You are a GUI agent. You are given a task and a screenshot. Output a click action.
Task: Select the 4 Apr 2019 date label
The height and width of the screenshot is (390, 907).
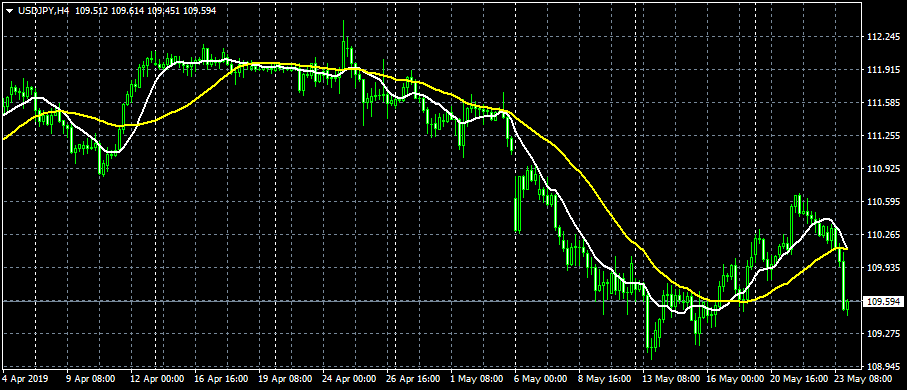(x=26, y=379)
